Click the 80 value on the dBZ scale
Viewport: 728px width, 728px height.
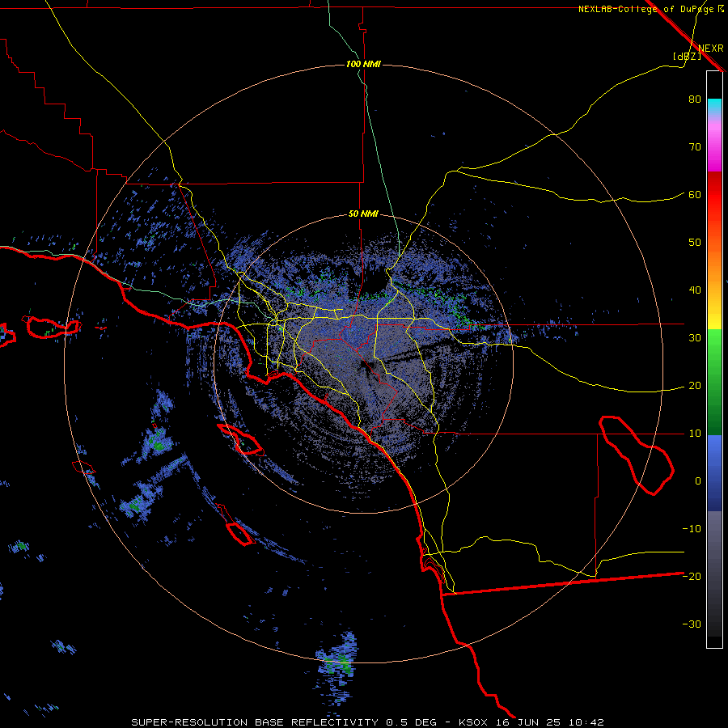pos(695,99)
